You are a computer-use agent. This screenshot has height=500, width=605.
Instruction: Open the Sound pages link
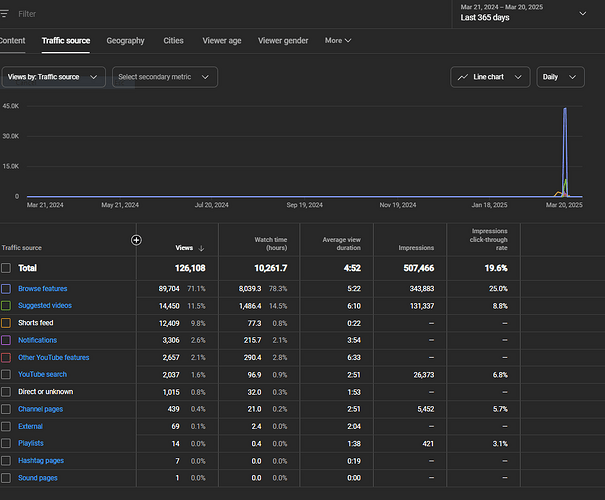(37, 478)
